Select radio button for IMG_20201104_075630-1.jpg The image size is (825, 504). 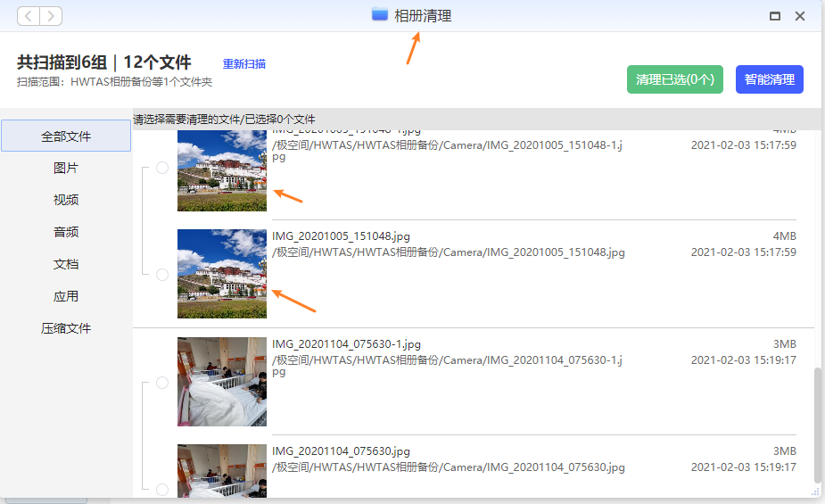click(162, 383)
